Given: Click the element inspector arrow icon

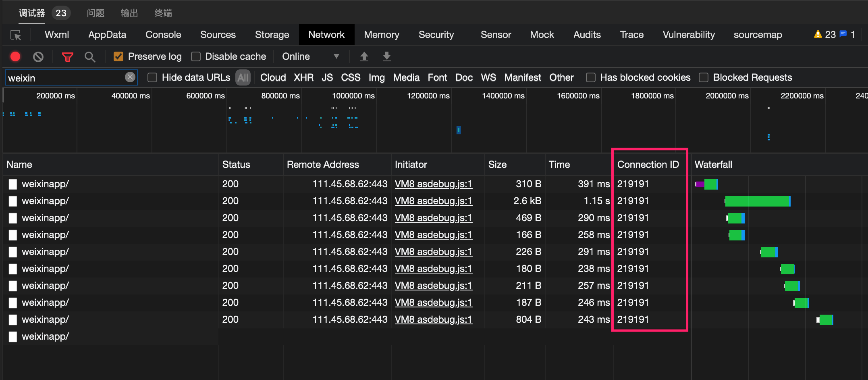Looking at the screenshot, I should 16,35.
